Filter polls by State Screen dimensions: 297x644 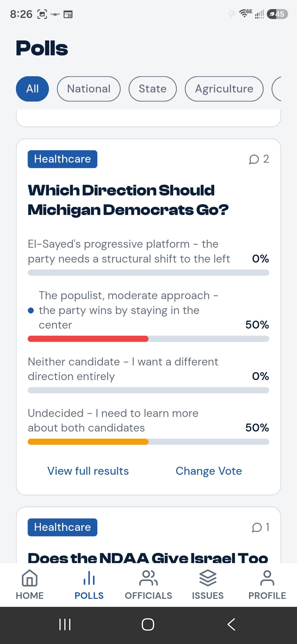point(153,89)
